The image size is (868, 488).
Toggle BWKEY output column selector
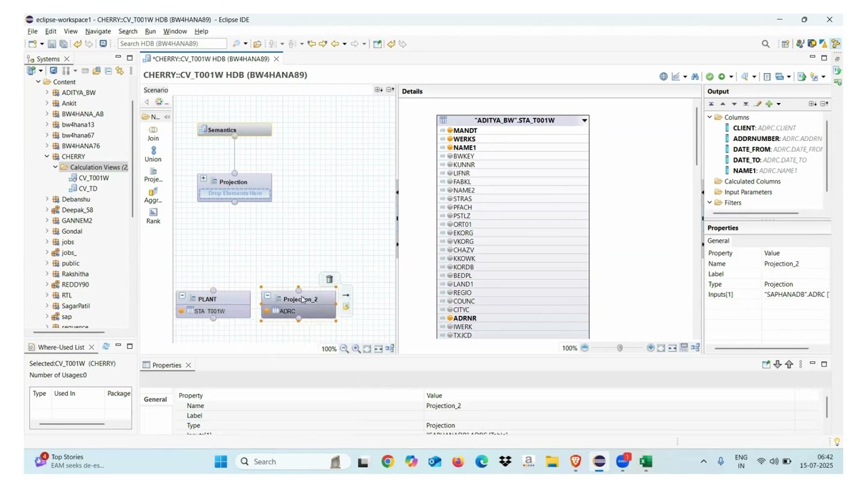[x=450, y=156]
